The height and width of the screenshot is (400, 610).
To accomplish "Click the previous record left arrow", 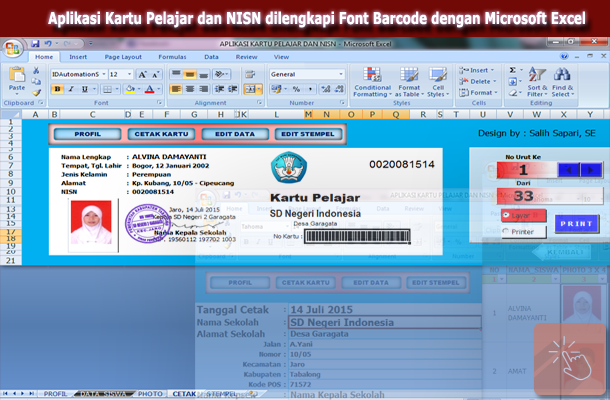I will 568,170.
